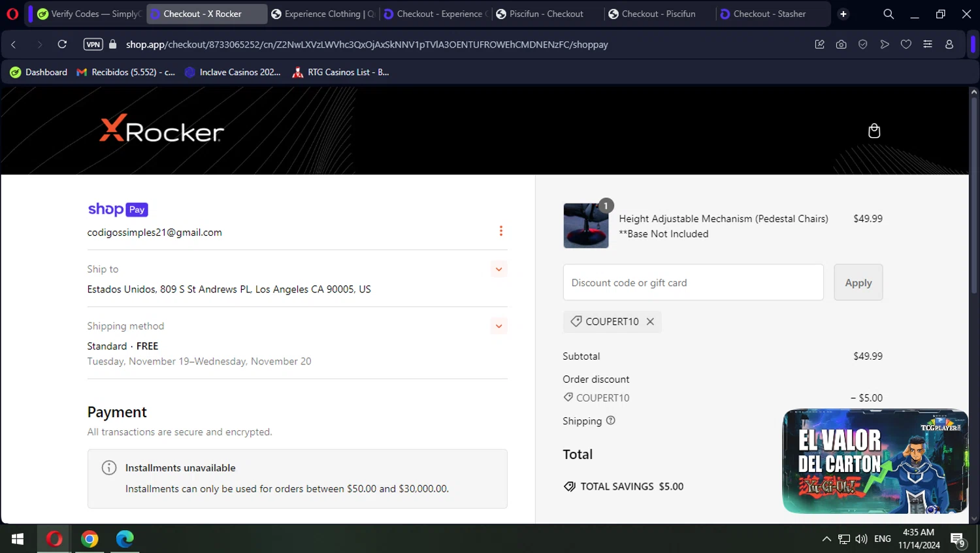Open the three-dot account options menu
Screen dimensions: 980x553
coord(501,231)
